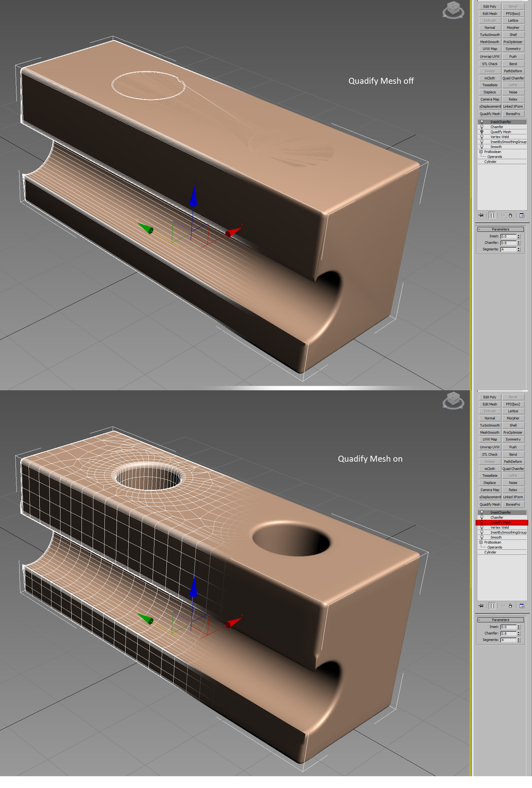This screenshot has width=532, height=788.
Task: Collapse the ProBoolean tree node in the upper stack
Action: (x=481, y=152)
